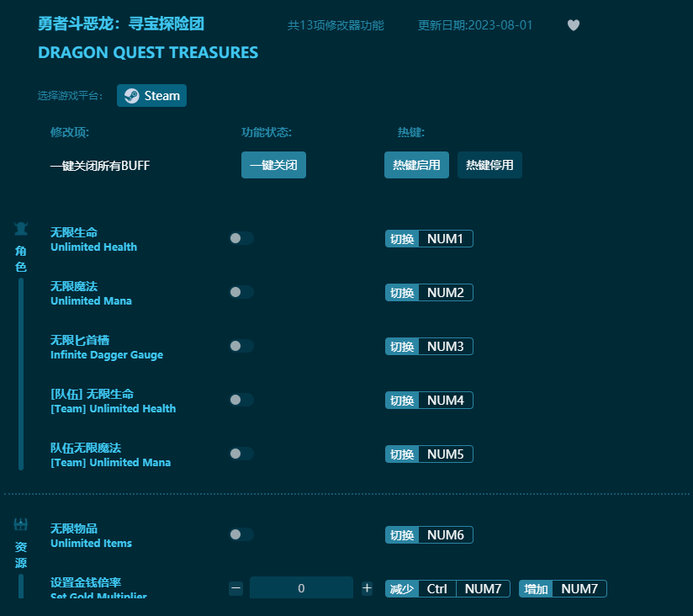693x616 pixels.
Task: Select the Steam platform button
Action: (151, 96)
